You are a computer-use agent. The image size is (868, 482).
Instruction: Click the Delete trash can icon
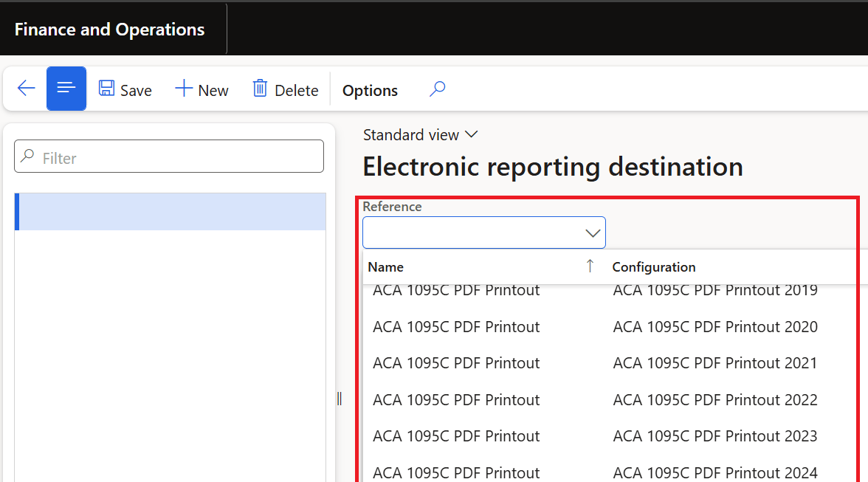pos(260,89)
